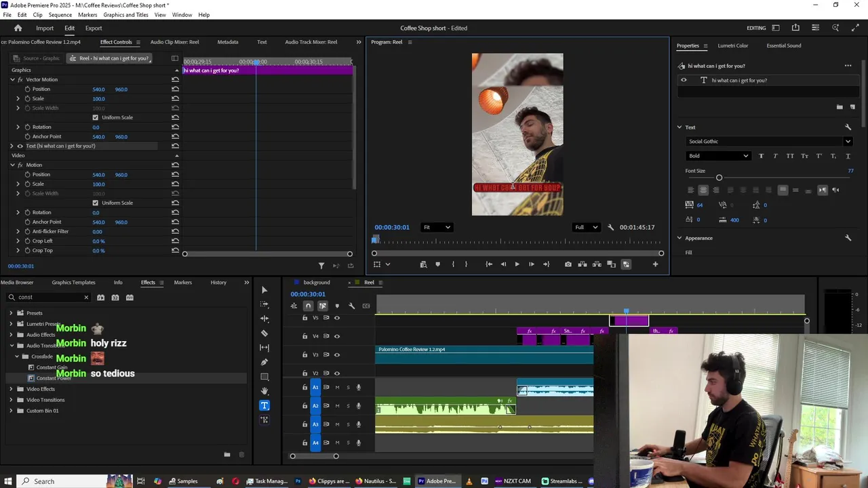Screen dimensions: 868x488
Task: Select the Track Select Forward tool
Action: [264, 304]
